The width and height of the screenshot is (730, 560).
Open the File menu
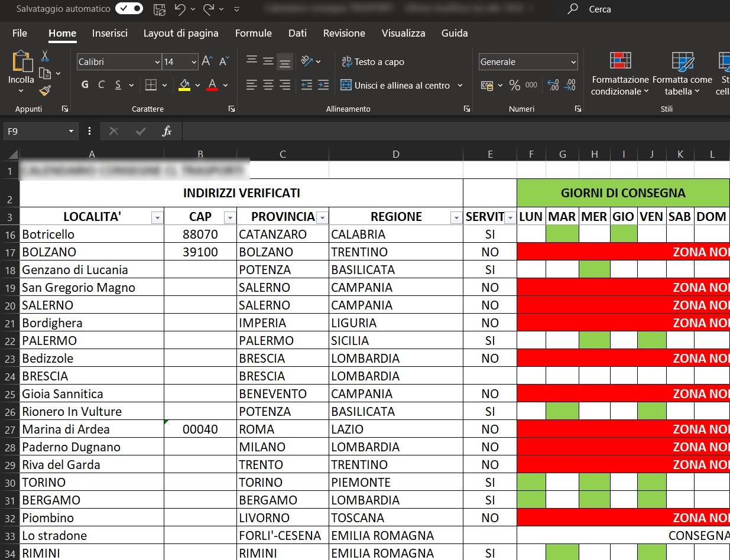click(20, 33)
